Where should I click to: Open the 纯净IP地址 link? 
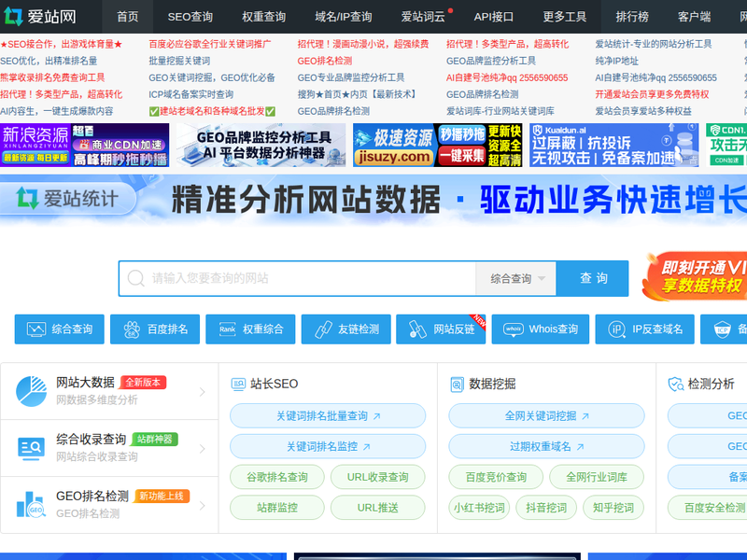pyautogui.click(x=617, y=61)
